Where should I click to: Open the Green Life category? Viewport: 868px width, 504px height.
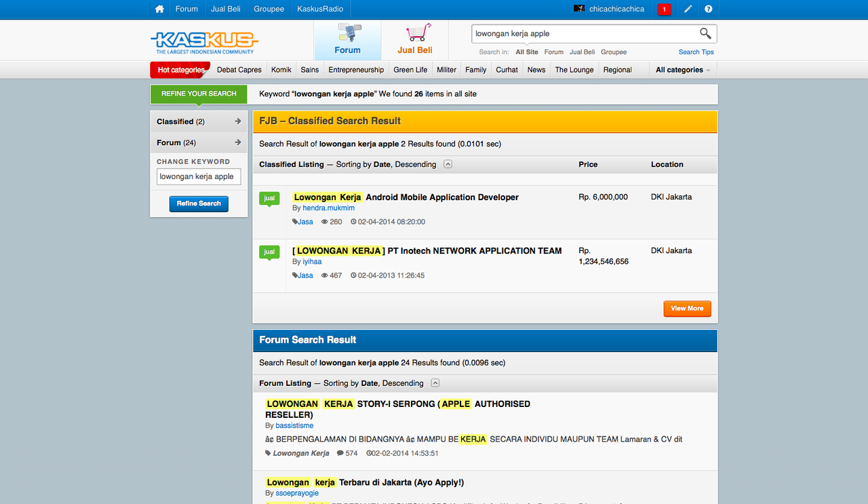(x=410, y=70)
